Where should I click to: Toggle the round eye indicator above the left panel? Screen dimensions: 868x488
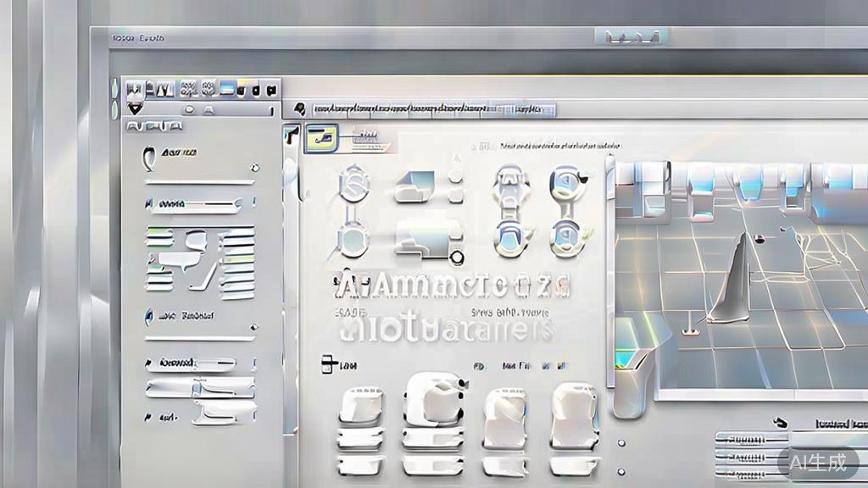click(x=189, y=109)
